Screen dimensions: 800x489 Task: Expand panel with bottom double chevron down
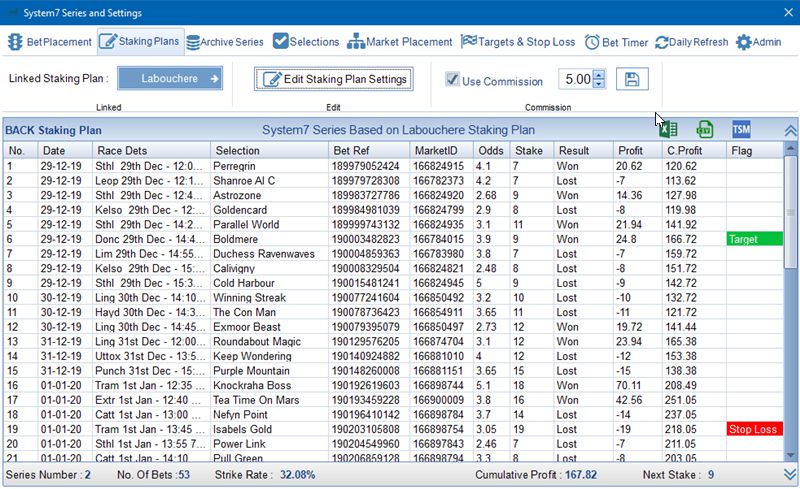[790, 475]
